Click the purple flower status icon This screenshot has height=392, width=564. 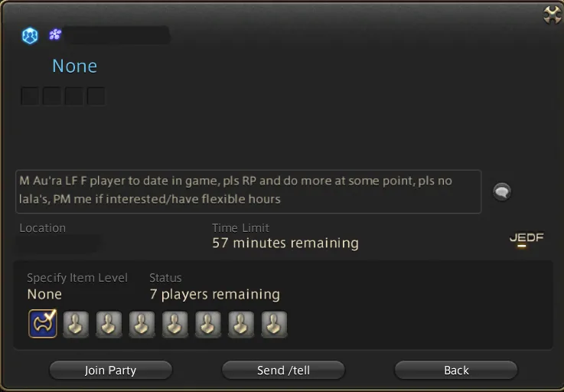tap(55, 34)
